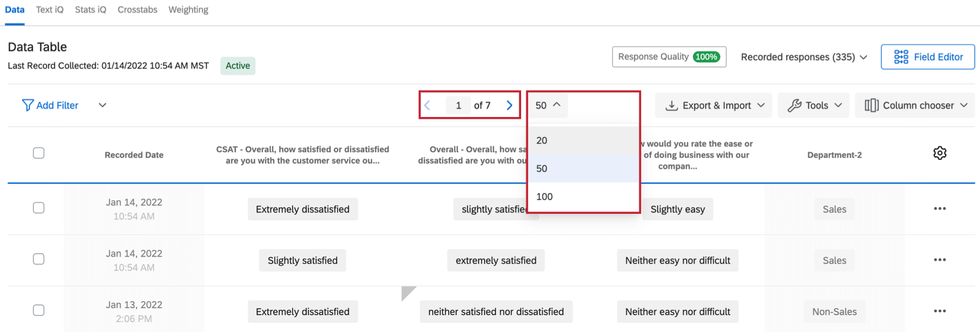Image resolution: width=980 pixels, height=332 pixels.
Task: Open table settings gear icon
Action: 940,153
